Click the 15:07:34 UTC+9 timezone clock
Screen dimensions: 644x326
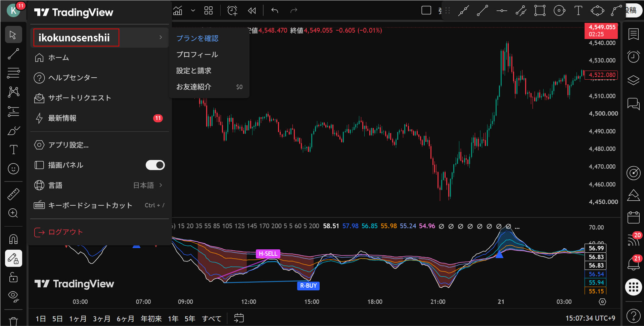tap(590, 318)
